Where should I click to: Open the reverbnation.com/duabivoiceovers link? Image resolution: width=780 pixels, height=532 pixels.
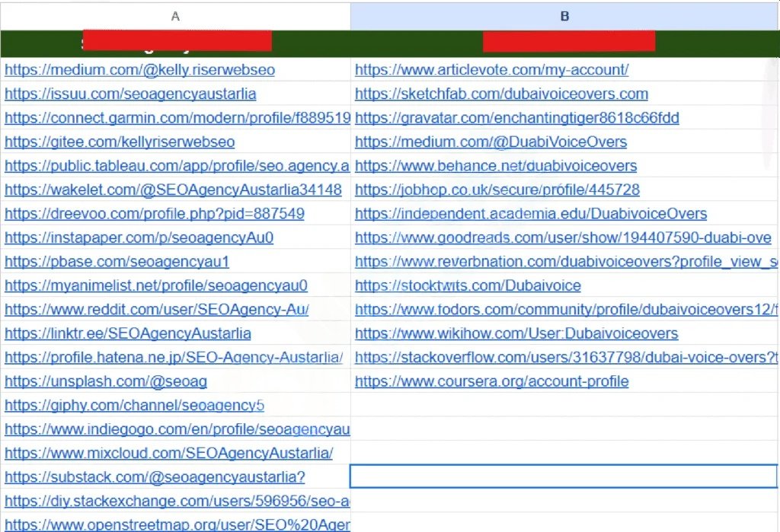point(567,262)
